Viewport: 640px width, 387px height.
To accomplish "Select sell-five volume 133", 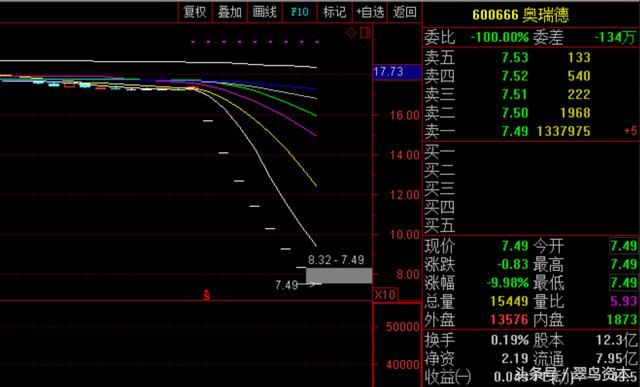I will (x=579, y=58).
